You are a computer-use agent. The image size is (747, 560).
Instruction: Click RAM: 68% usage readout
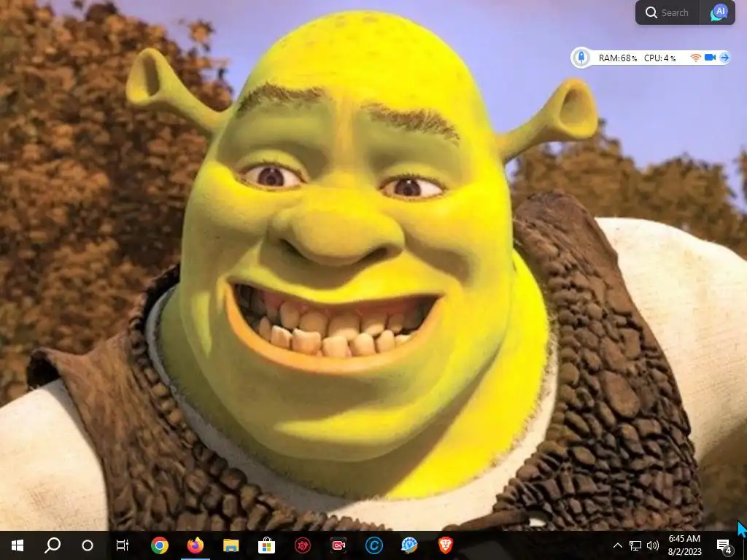(617, 58)
